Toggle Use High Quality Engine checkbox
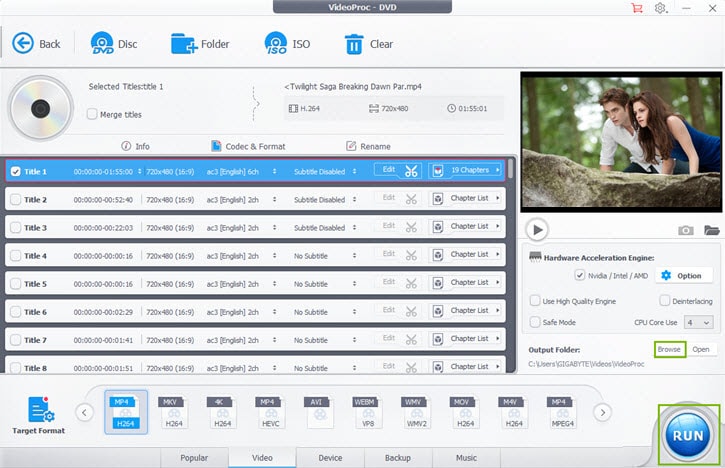The width and height of the screenshot is (725, 468). [535, 300]
